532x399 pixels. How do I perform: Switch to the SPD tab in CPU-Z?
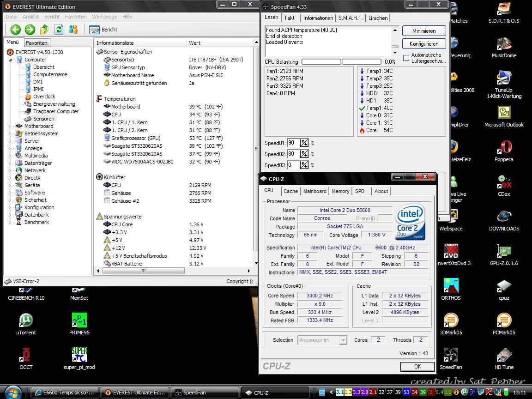click(x=360, y=191)
